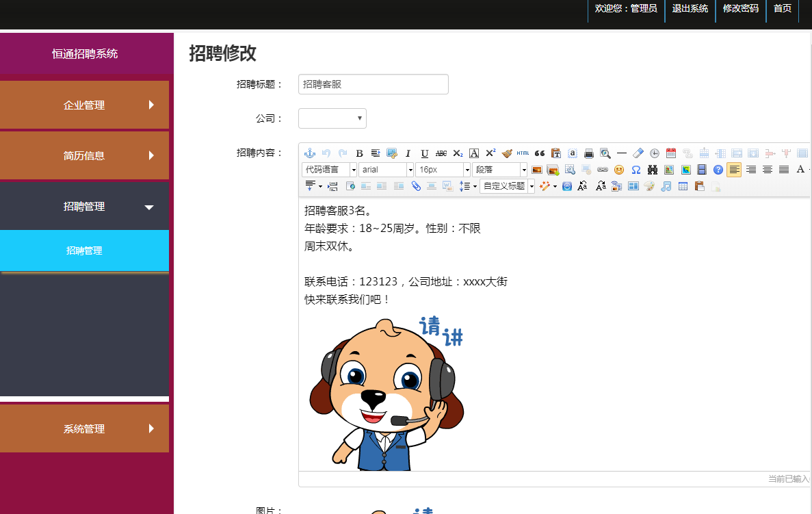Toggle bold formatting in the editor
Image resolution: width=812 pixels, height=514 pixels.
[359, 153]
